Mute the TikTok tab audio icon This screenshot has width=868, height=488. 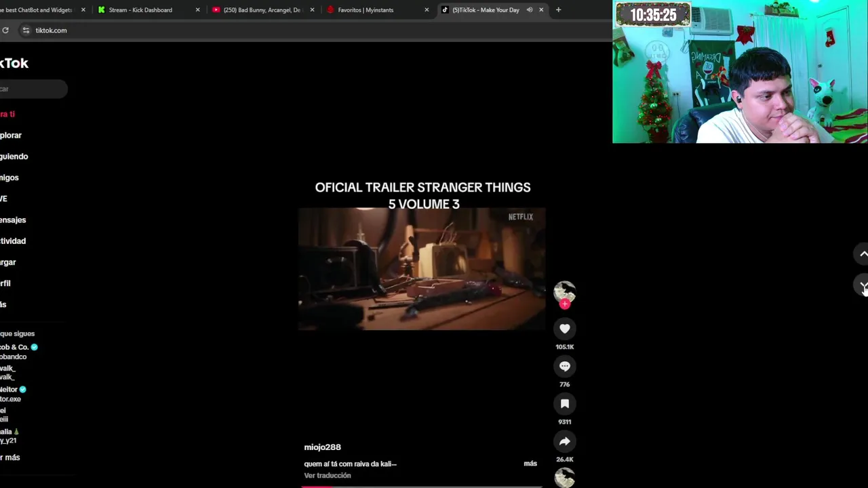[x=529, y=9]
